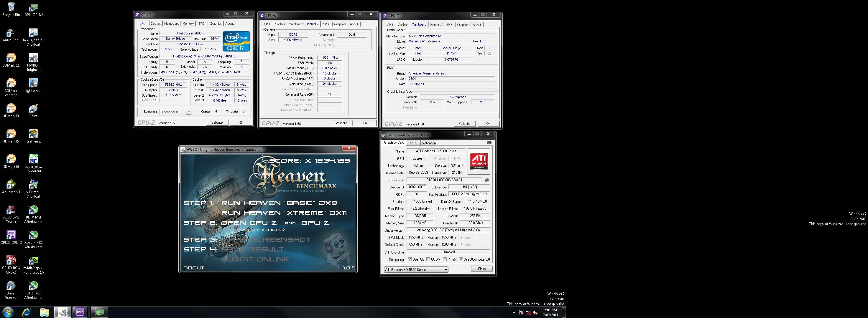
Task: Click GPU-Z screenshot camera icon
Action: (489, 142)
